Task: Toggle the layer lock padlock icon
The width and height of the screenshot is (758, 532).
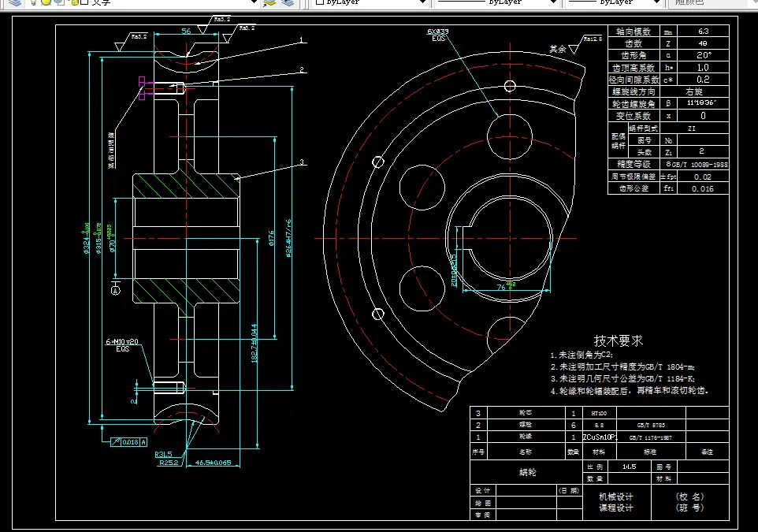Action: 73,2
